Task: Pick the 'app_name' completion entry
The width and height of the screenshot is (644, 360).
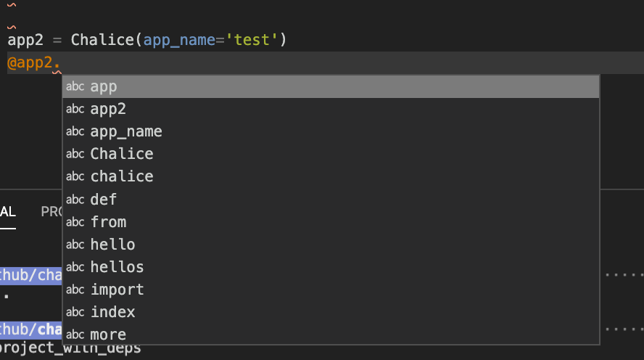Action: [331, 131]
